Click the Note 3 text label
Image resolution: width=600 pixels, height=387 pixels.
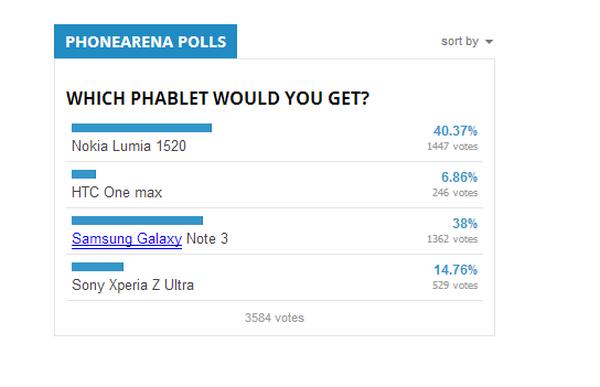(207, 239)
